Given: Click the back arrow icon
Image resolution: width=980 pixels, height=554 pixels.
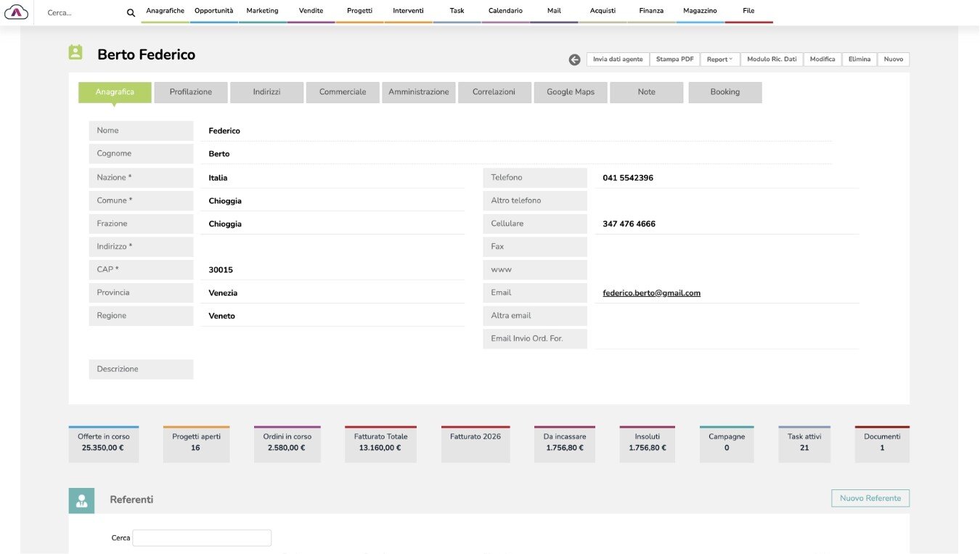Looking at the screenshot, I should tap(574, 60).
